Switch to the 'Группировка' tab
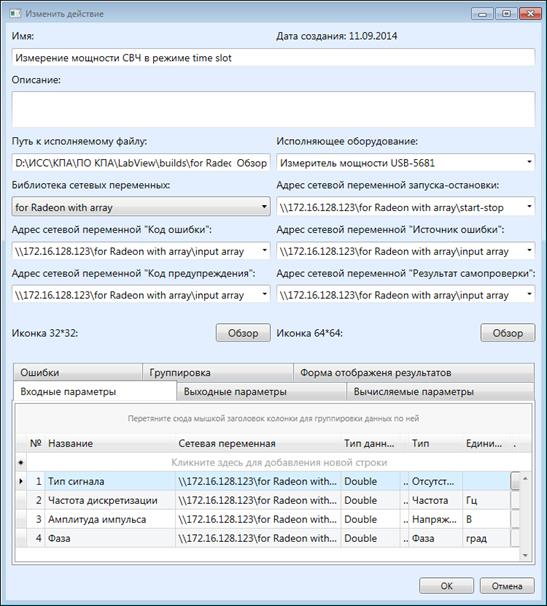 (x=218, y=373)
